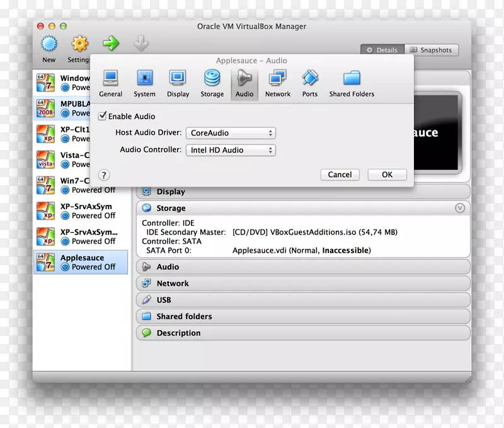Screen dimensions: 504x428
Task: Expand the Network details section header
Action: (x=303, y=283)
